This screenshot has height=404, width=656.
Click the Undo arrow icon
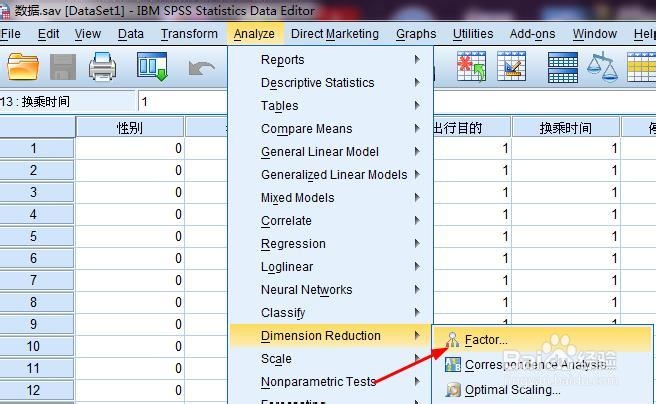[x=201, y=68]
